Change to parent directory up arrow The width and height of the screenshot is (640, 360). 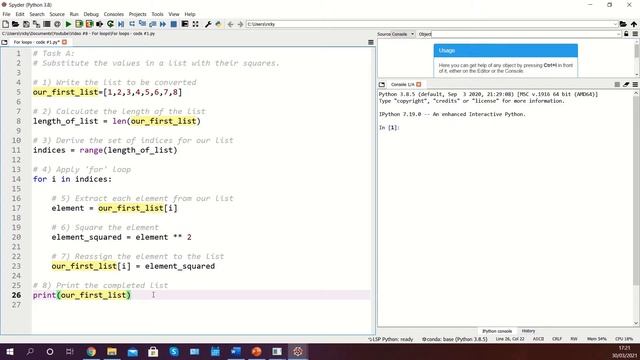coord(634,24)
